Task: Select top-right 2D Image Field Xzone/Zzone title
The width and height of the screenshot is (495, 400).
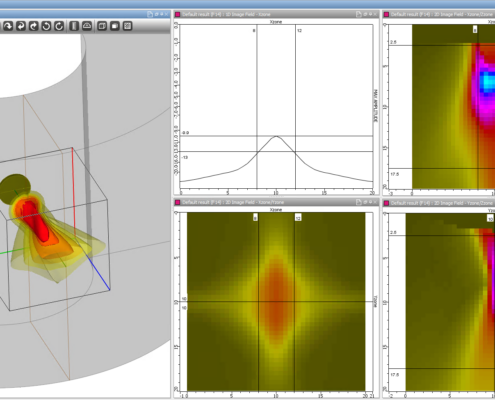Action: (442, 14)
